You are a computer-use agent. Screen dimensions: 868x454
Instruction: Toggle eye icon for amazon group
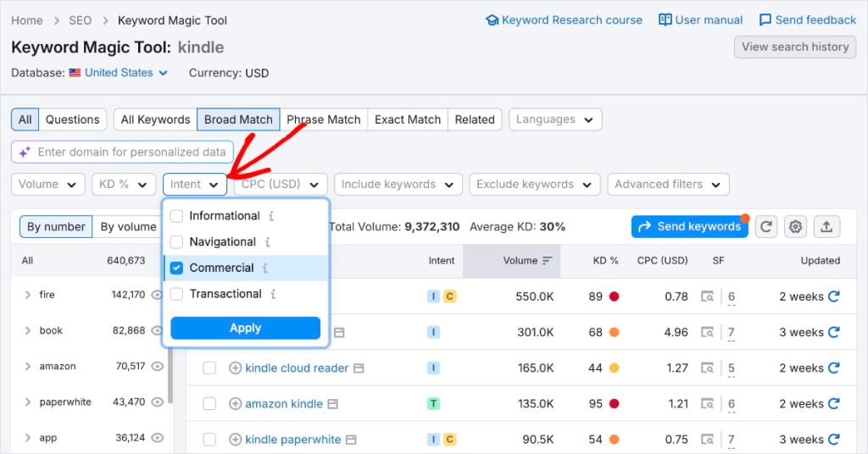tap(158, 366)
